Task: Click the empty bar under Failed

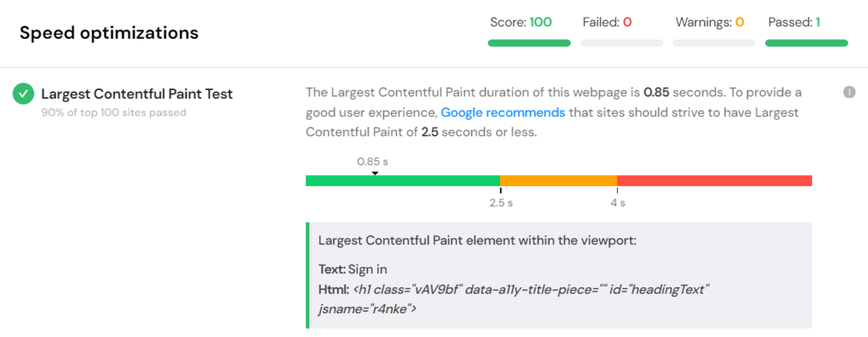Action: coord(621,43)
